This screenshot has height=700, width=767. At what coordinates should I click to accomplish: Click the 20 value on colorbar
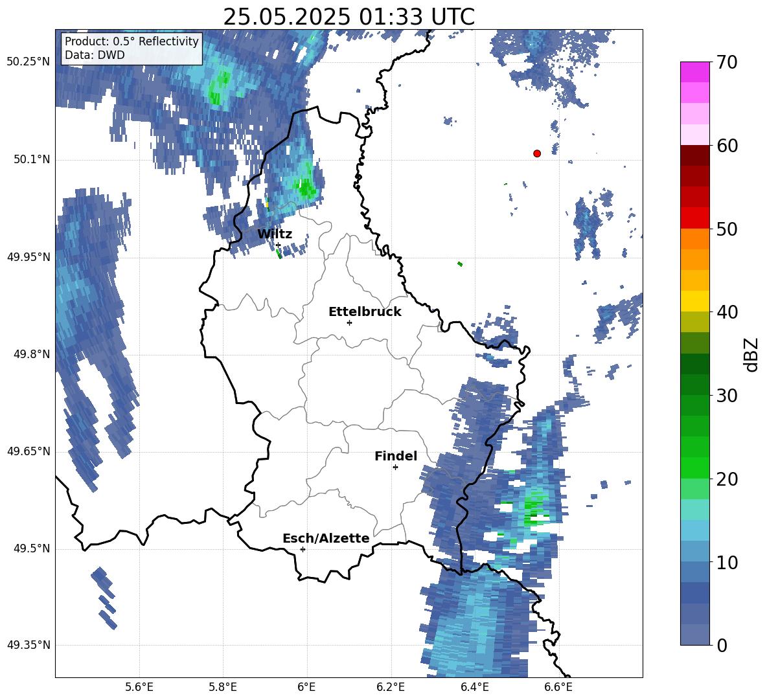click(x=727, y=479)
